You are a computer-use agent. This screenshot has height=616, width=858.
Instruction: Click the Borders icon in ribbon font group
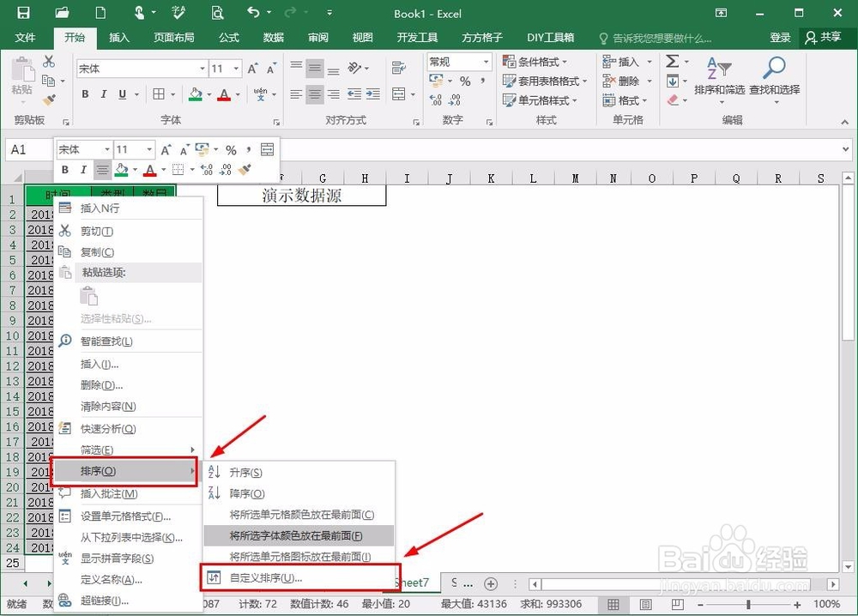pyautogui.click(x=159, y=94)
